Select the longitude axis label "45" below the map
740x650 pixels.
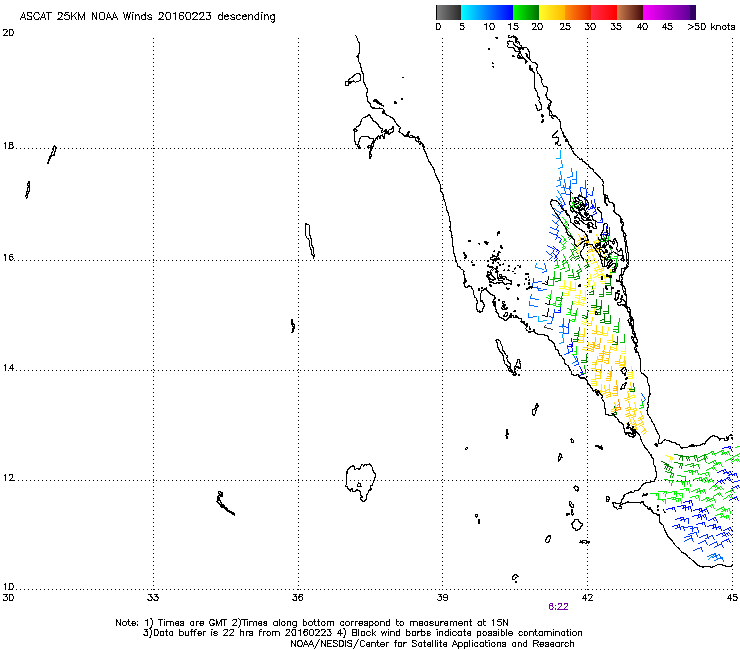coord(732,598)
